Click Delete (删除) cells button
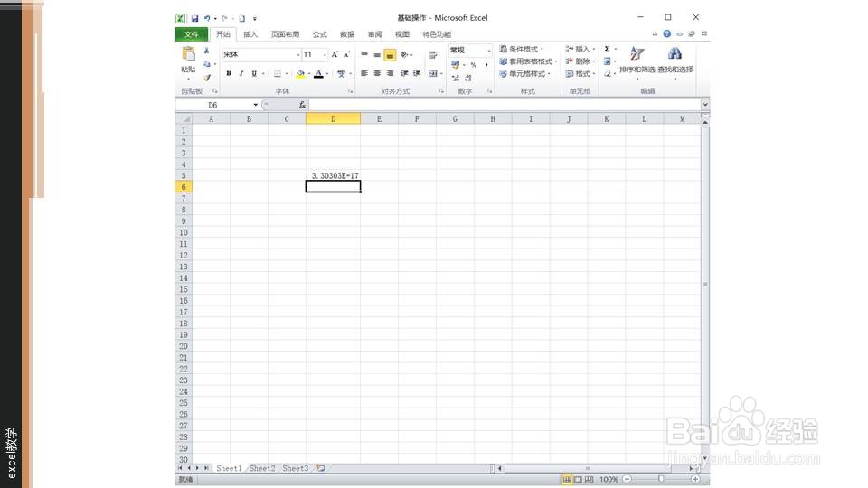The image size is (868, 488). coord(580,61)
